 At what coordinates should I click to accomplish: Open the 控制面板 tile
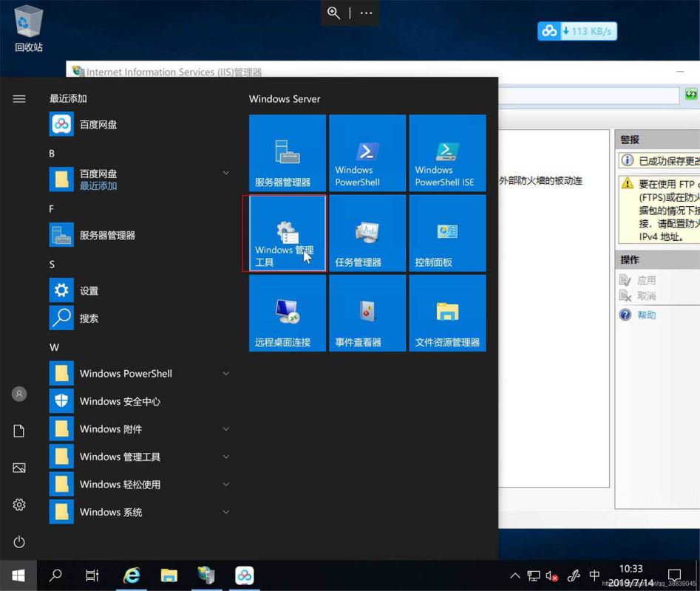point(446,233)
